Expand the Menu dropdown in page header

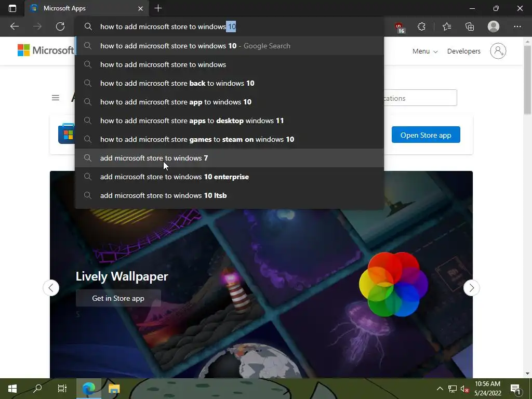(425, 51)
